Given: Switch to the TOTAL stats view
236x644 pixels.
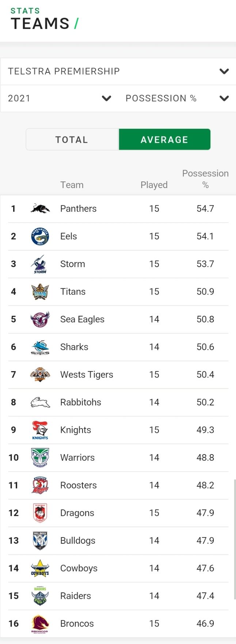Looking at the screenshot, I should tap(72, 139).
